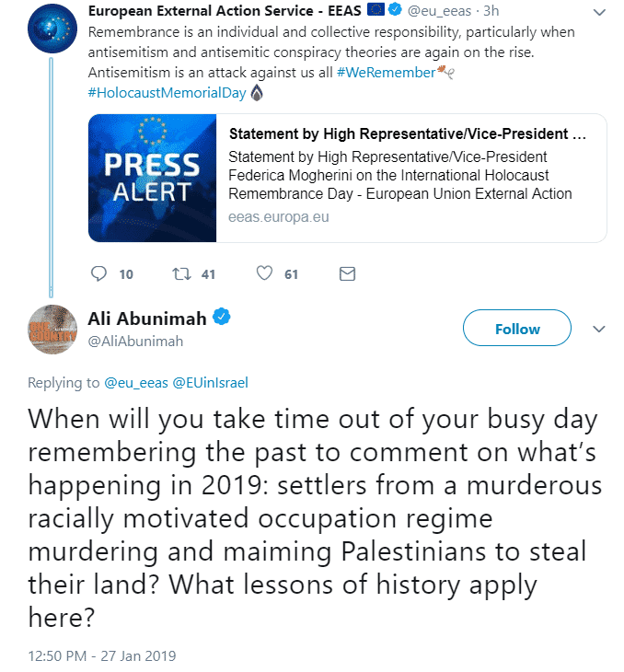624x672 pixels.
Task: Open the Mogherini statement link title
Action: coord(408,133)
